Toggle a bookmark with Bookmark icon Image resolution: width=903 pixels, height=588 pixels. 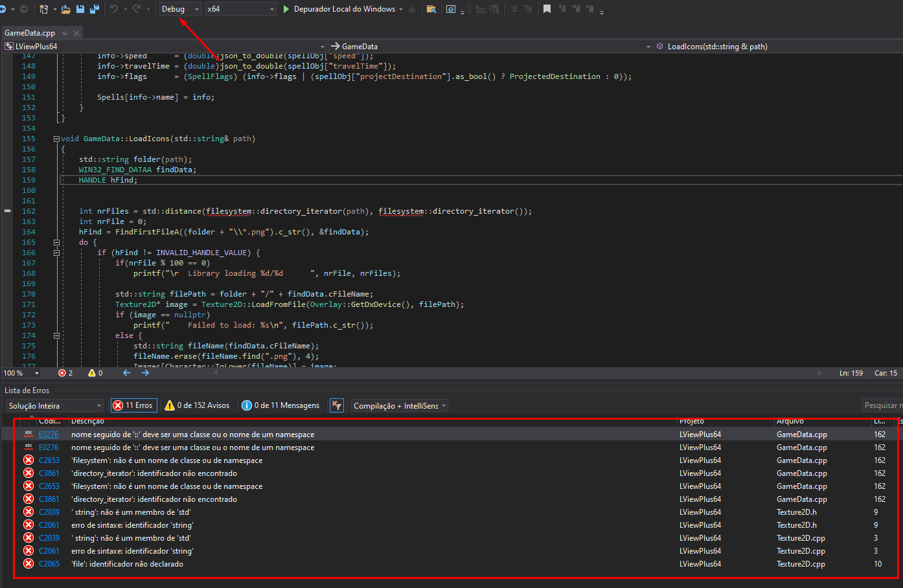tap(547, 9)
